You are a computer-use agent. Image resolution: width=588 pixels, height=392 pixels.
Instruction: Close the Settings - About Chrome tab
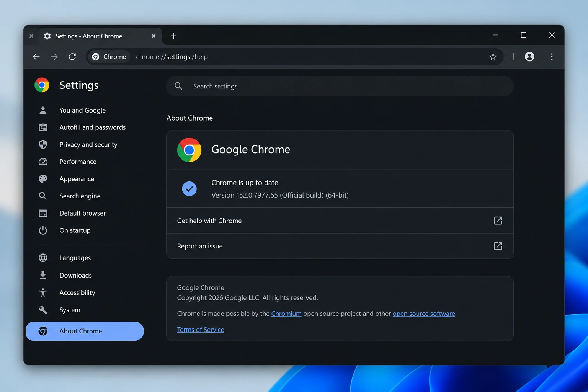[x=154, y=36]
